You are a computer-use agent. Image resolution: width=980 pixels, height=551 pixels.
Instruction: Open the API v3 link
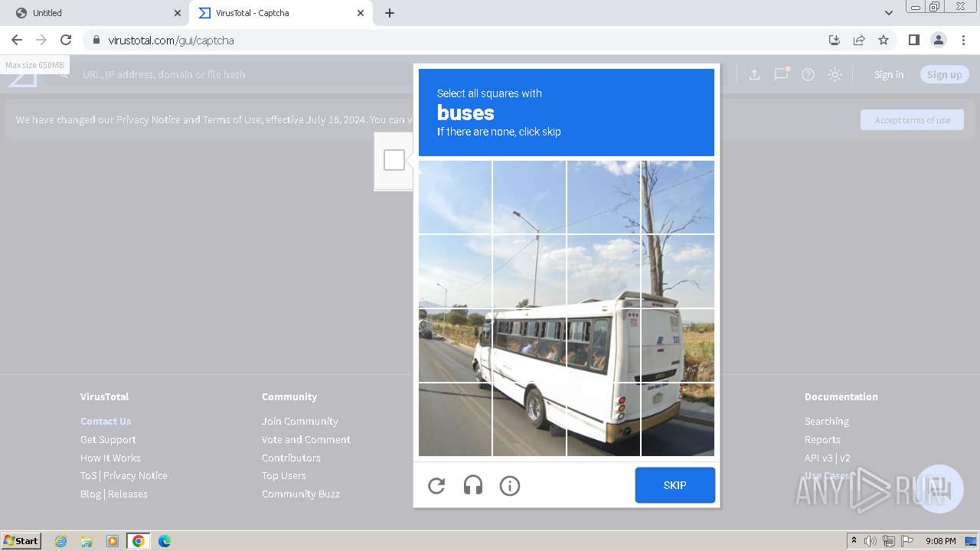click(818, 458)
